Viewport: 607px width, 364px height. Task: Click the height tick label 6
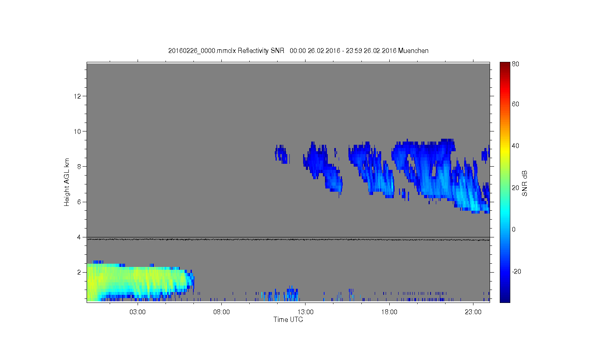pos(80,202)
